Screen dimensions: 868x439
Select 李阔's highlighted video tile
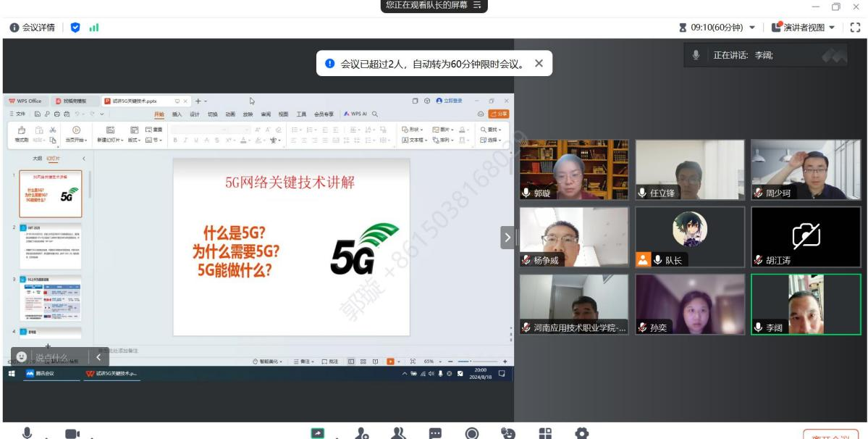pos(805,304)
